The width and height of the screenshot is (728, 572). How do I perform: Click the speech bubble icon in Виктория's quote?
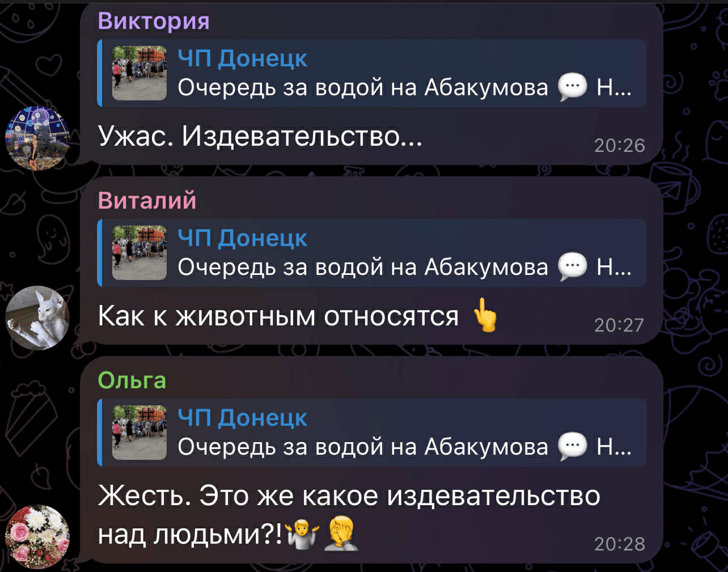[x=572, y=88]
